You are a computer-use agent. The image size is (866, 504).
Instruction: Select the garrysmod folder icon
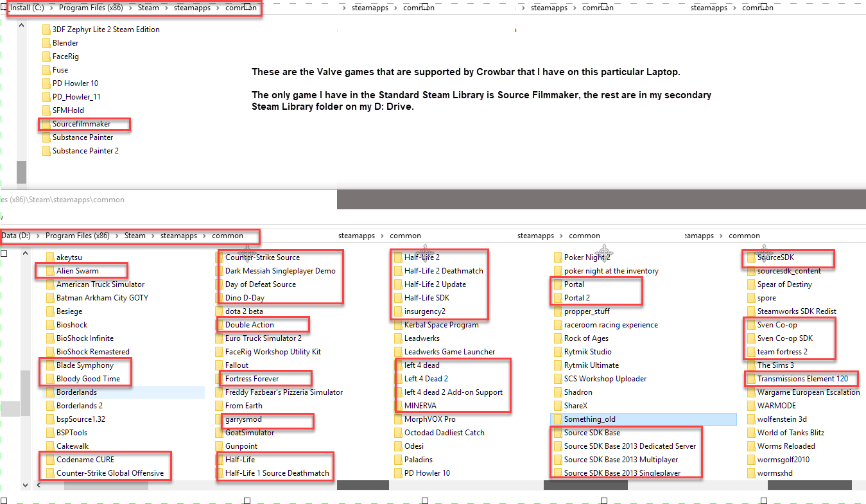point(219,419)
